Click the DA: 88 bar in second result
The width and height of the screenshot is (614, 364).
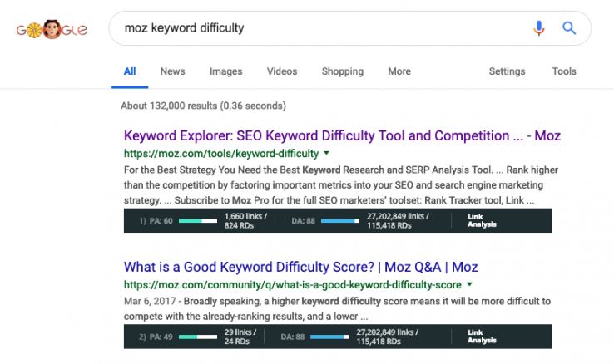(x=334, y=337)
